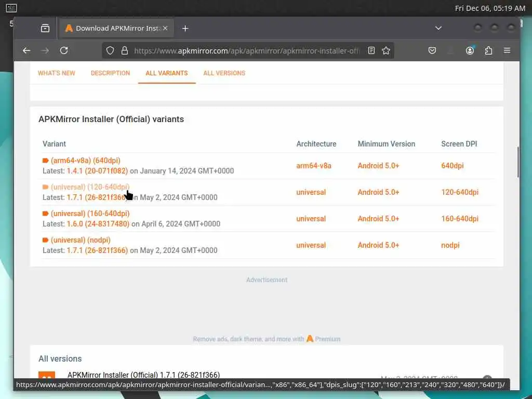
Task: Bookmark this page with the star icon
Action: tap(386, 50)
